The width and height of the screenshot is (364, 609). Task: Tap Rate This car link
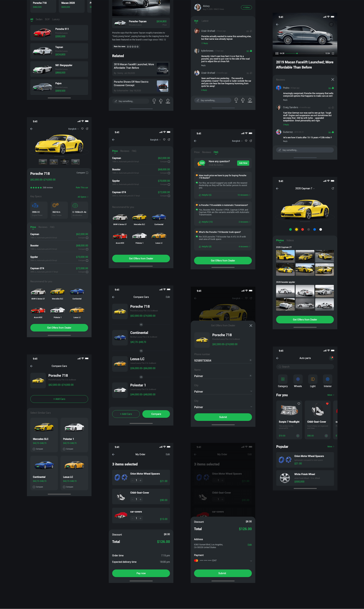click(82, 188)
